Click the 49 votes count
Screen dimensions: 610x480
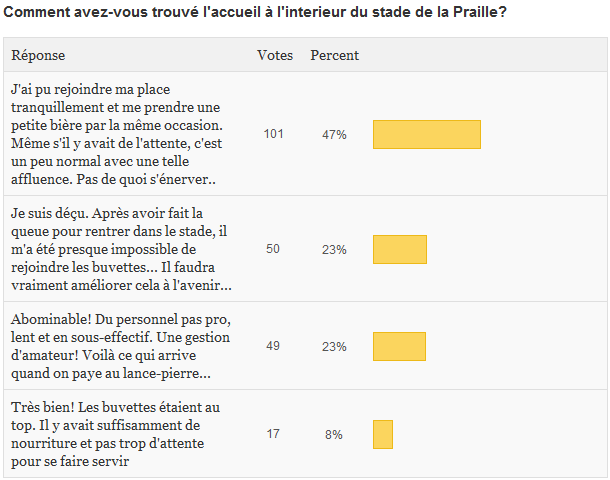(x=273, y=346)
